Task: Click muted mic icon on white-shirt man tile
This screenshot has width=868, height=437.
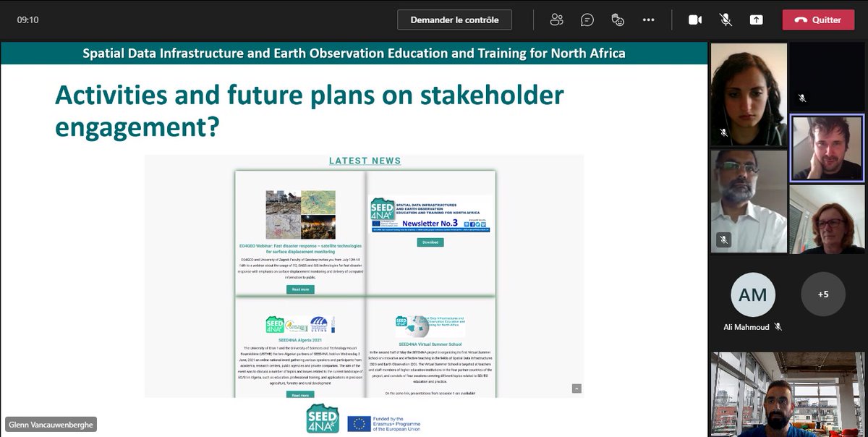Action: (x=723, y=239)
